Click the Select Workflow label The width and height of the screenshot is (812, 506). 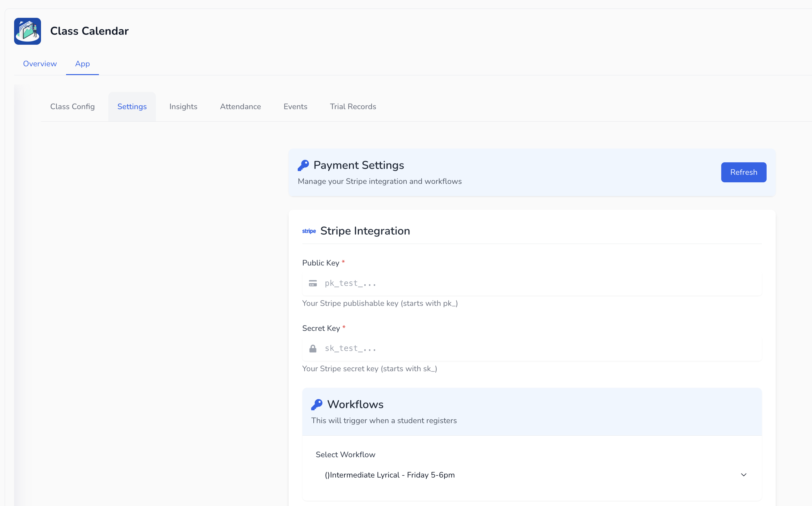(x=345, y=454)
